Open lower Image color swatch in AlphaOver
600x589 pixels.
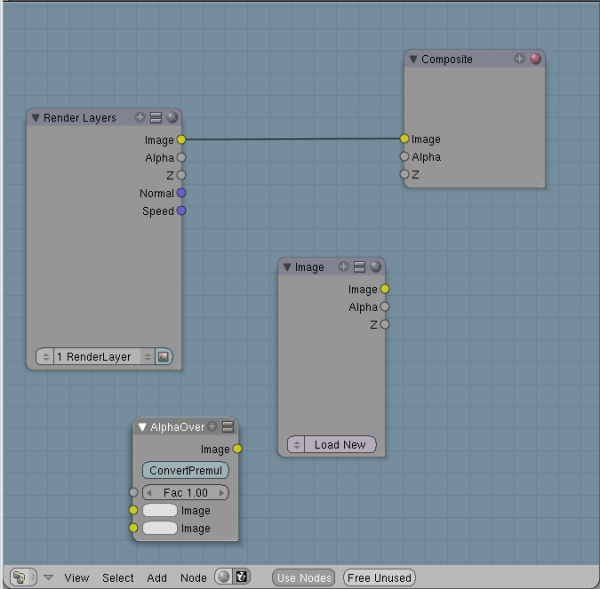(x=160, y=528)
